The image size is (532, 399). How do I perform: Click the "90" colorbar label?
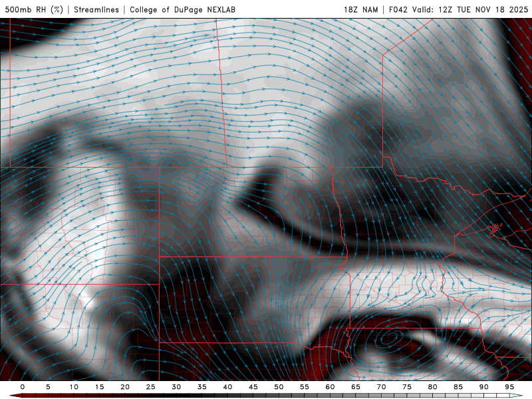click(x=484, y=387)
